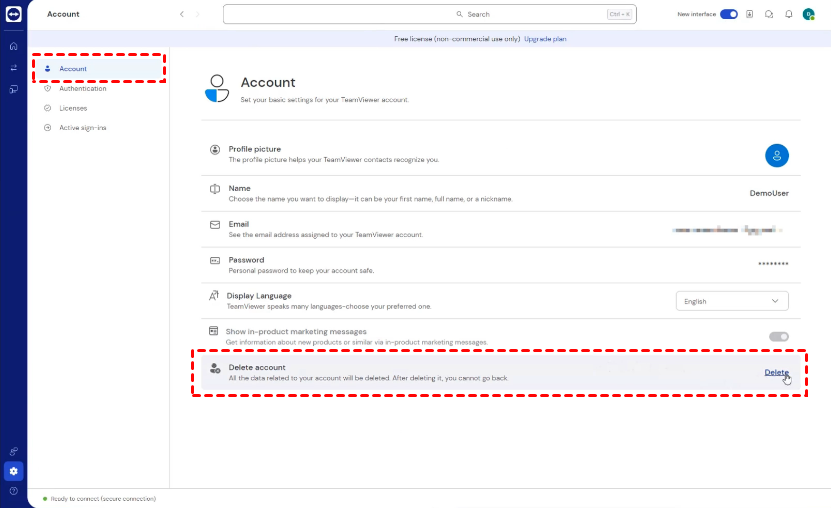Click the DemoUser name value
831x508 pixels.
[768, 193]
